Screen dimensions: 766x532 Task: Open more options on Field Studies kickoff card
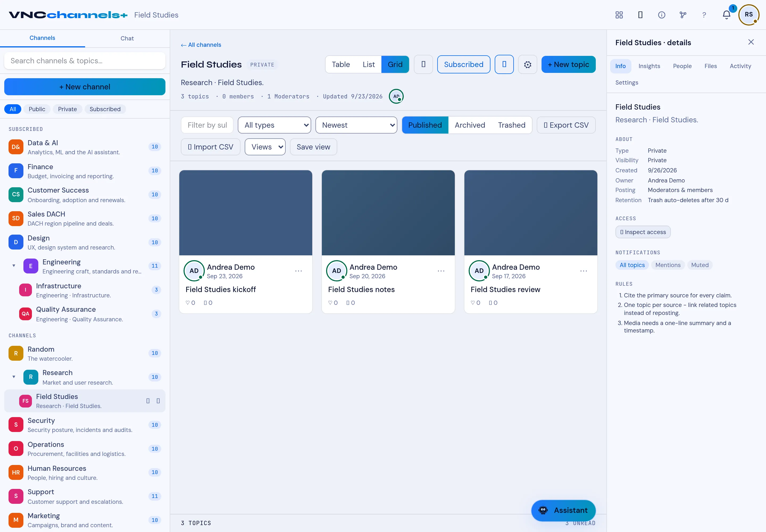tap(298, 271)
